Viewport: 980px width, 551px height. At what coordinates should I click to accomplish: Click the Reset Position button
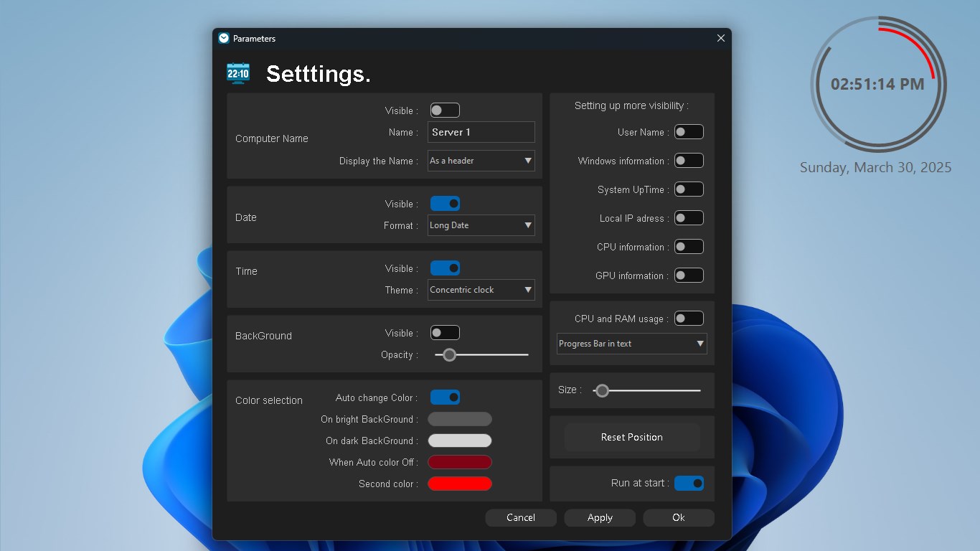[x=632, y=437]
